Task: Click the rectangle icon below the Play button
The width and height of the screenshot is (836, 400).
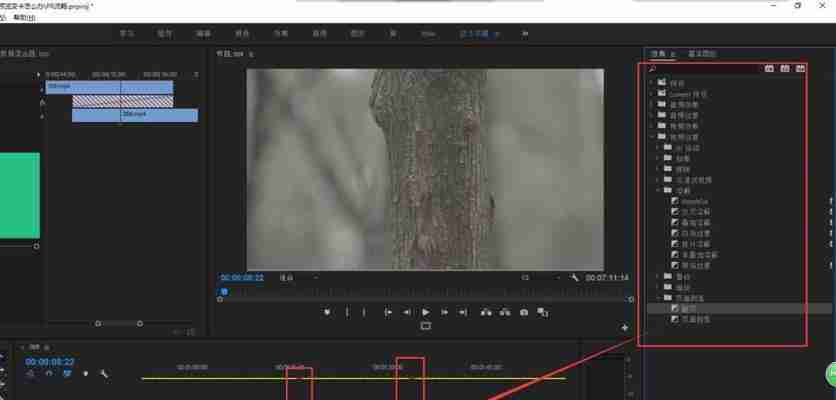Action: pos(425,325)
